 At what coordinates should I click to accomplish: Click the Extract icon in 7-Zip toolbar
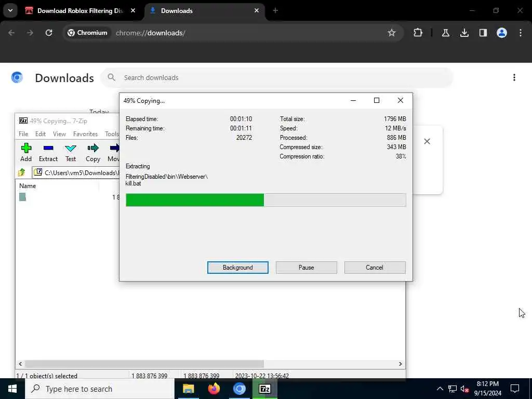tap(48, 152)
